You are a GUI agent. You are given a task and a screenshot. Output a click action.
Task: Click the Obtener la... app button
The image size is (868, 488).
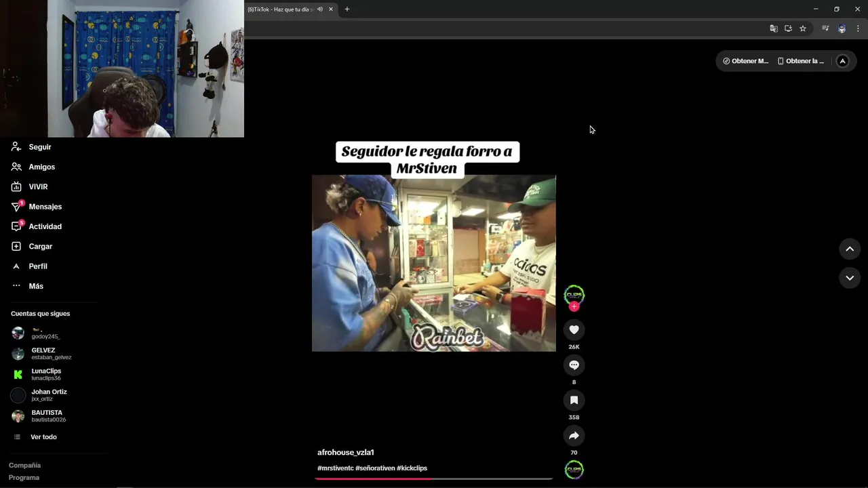pyautogui.click(x=801, y=61)
